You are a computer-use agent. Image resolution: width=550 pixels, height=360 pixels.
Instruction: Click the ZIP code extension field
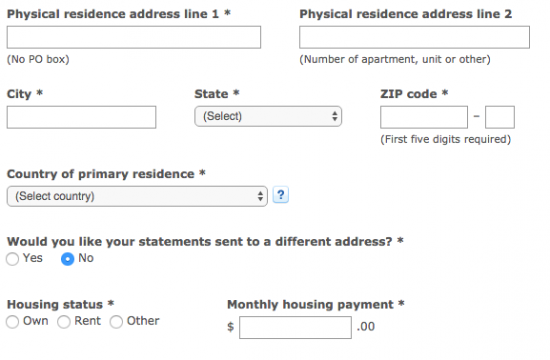click(500, 117)
